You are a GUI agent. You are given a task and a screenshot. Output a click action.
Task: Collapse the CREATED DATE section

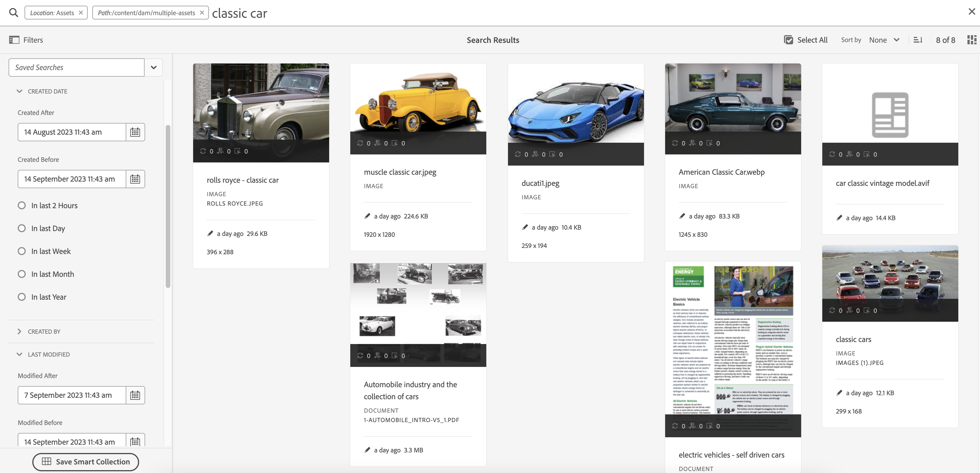coord(19,91)
